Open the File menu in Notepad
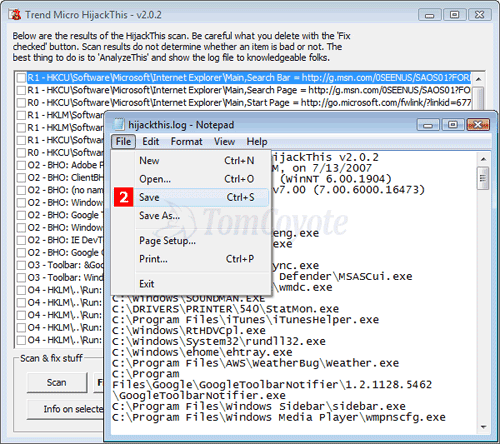 pos(123,141)
